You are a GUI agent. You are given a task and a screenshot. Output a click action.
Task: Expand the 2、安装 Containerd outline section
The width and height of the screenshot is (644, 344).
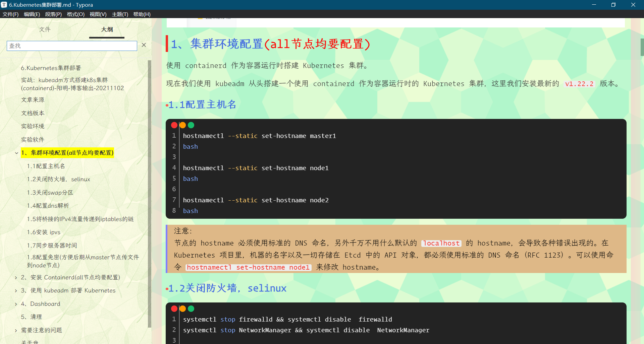click(x=16, y=278)
